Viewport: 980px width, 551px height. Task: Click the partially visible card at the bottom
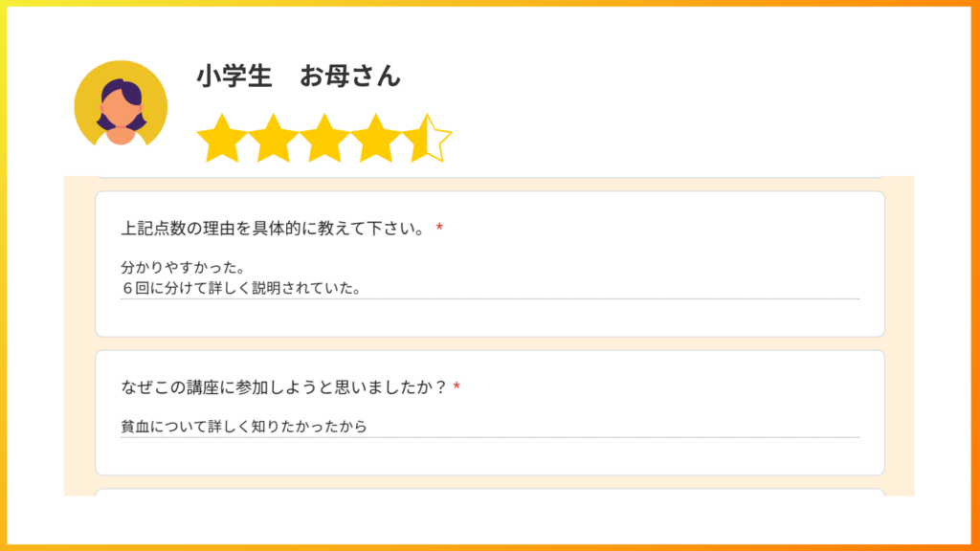pyautogui.click(x=490, y=493)
